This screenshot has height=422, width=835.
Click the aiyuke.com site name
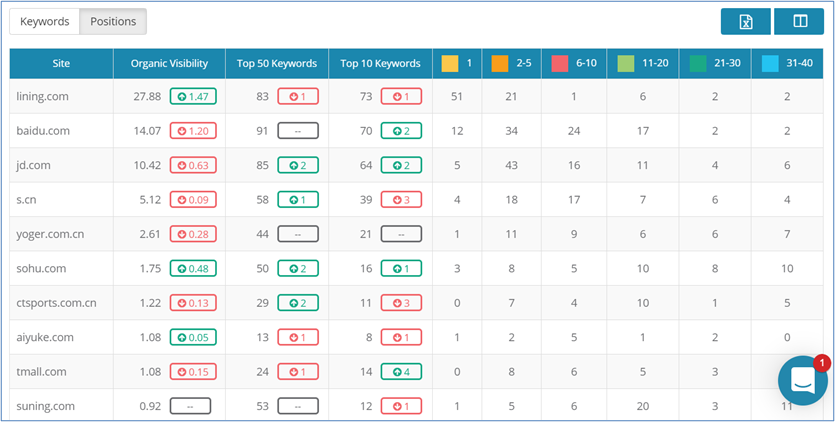click(45, 337)
